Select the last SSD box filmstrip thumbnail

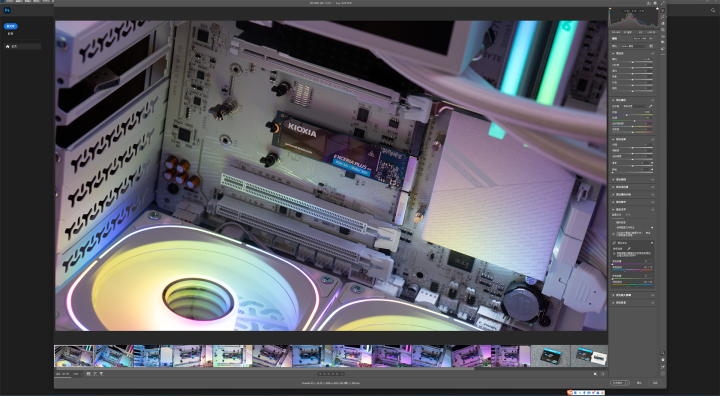point(589,356)
